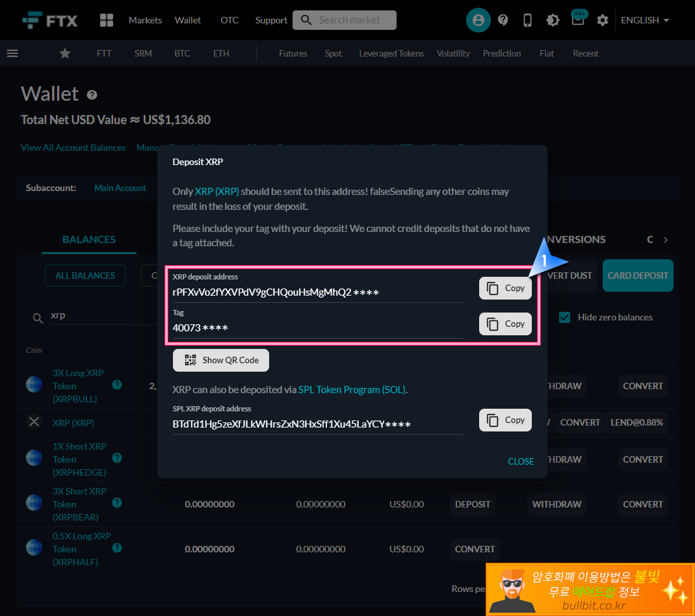Open the Volatility category

453,53
